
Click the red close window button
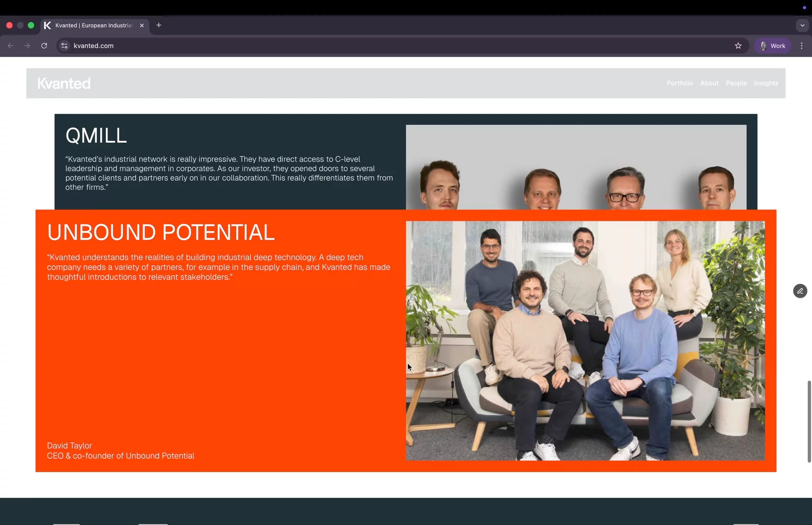click(x=9, y=25)
